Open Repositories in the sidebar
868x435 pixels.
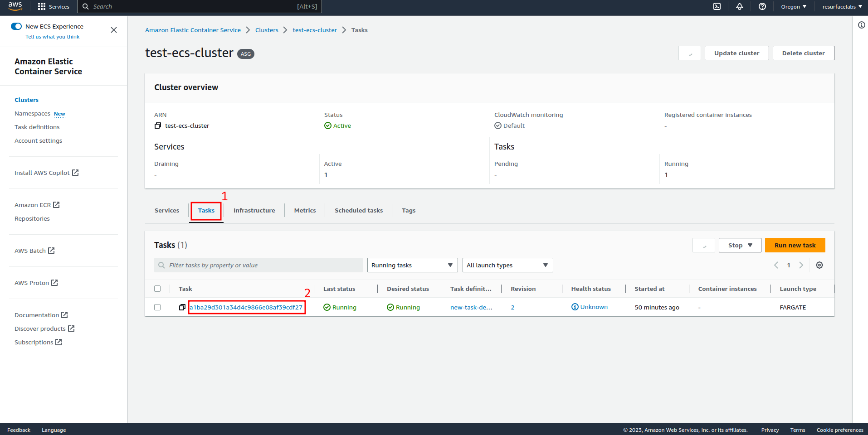[32, 218]
